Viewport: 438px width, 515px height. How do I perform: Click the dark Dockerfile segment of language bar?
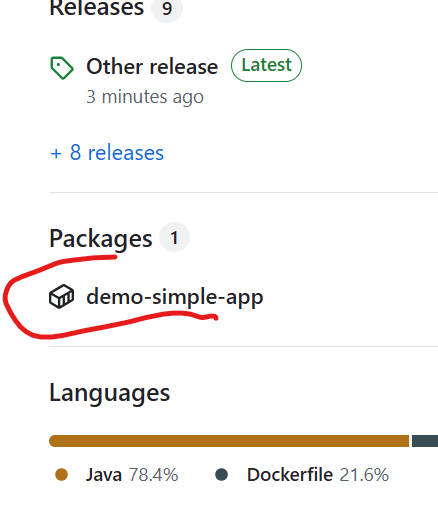[425, 441]
